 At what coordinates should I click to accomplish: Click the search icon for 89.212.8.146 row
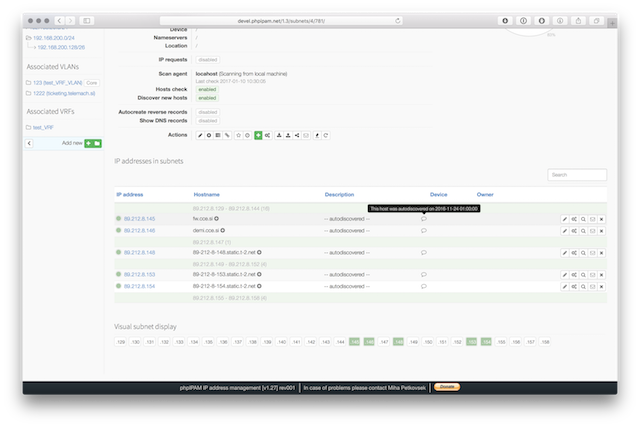click(x=583, y=230)
